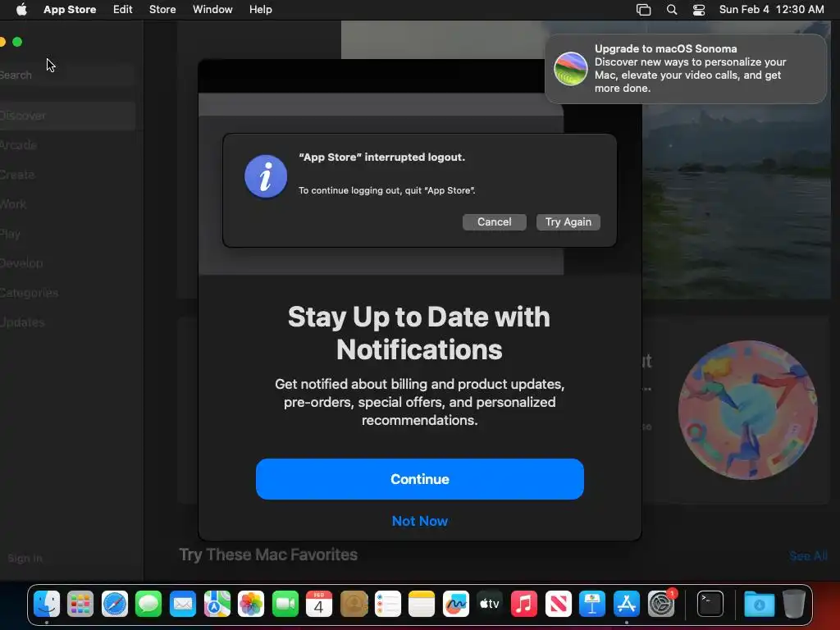840x630 pixels.
Task: Open the Edit menu
Action: coord(123,10)
